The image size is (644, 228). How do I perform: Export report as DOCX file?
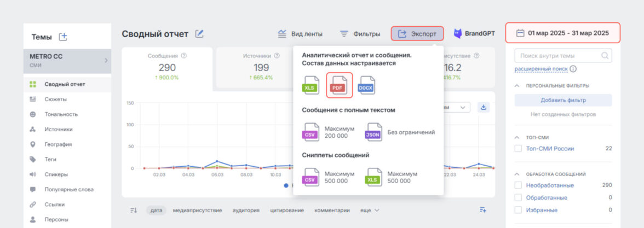(x=366, y=86)
